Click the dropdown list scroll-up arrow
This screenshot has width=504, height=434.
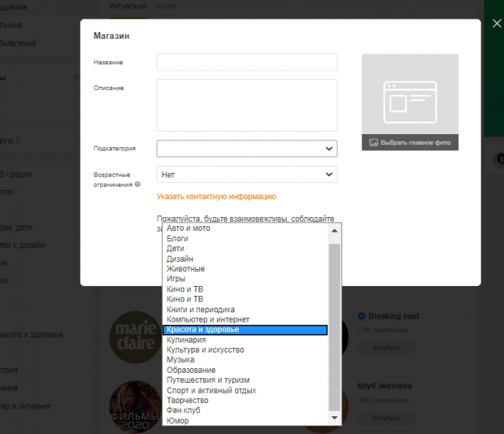(335, 230)
